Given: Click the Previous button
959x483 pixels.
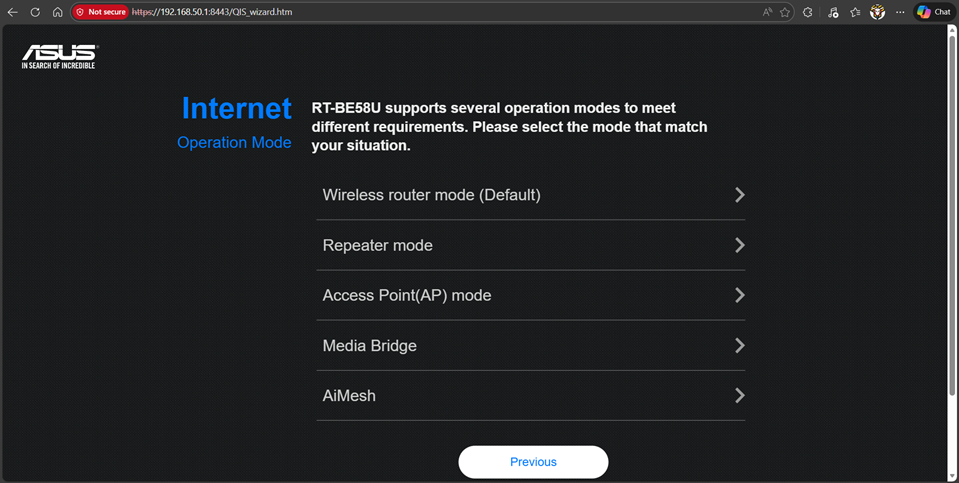Looking at the screenshot, I should pos(533,462).
